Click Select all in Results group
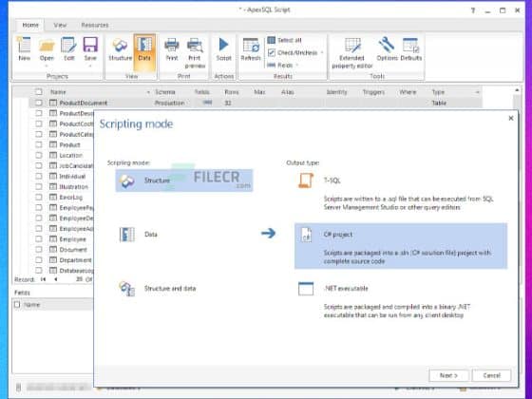This screenshot has width=532, height=399. click(x=284, y=40)
